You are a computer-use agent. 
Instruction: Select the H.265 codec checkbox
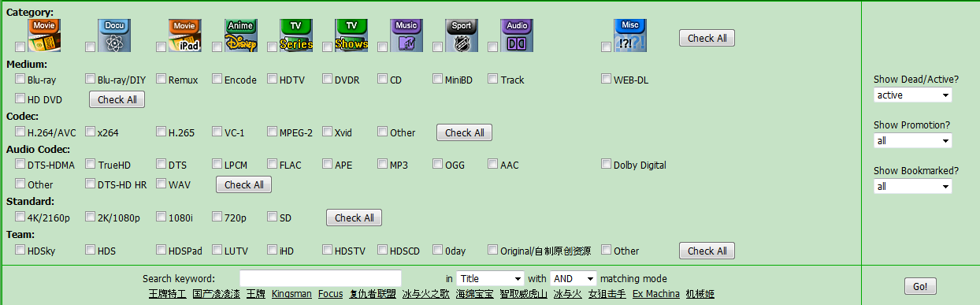point(161,132)
